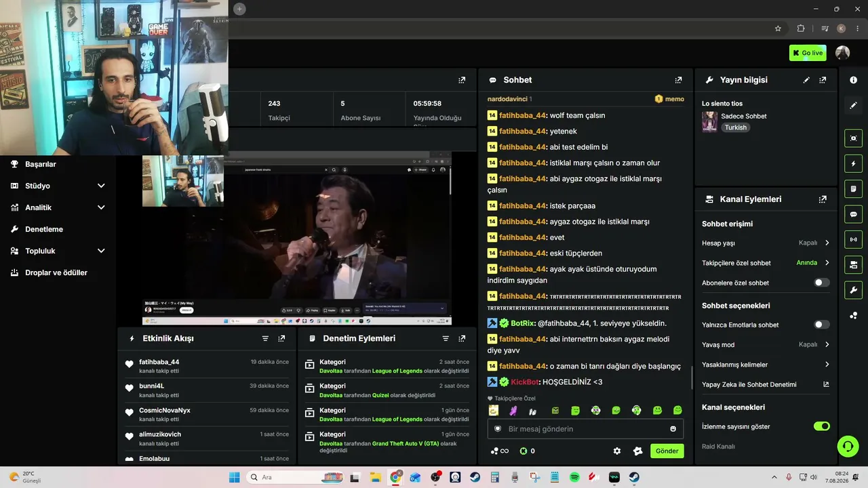Open the profile avatar menu
The height and width of the screenshot is (488, 868).
842,53
